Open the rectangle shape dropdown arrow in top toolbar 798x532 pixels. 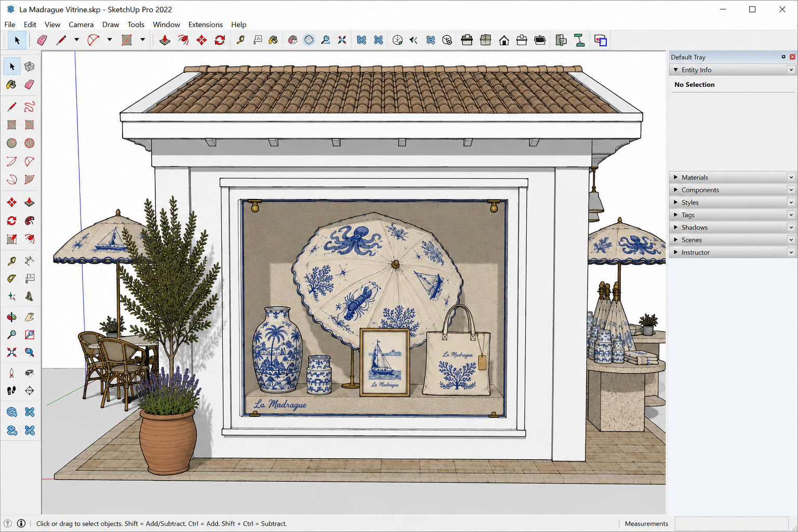tap(142, 40)
